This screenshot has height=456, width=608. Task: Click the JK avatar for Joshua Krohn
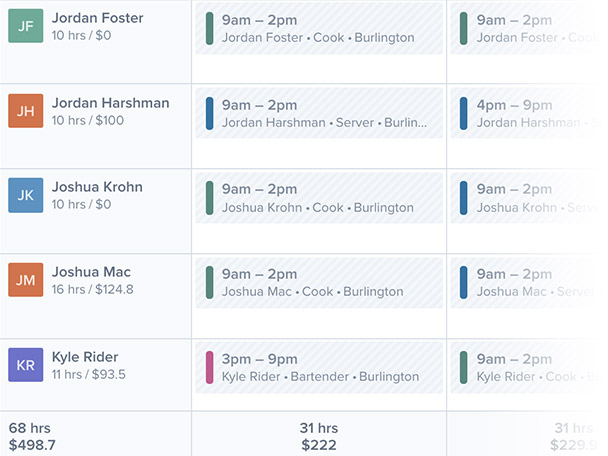pyautogui.click(x=26, y=195)
